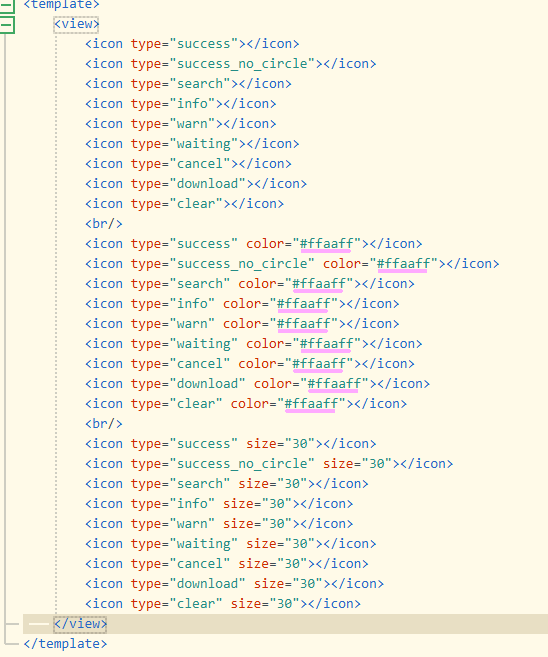Place cursor on the first br tag
This screenshot has height=657, width=548.
[x=103, y=224]
